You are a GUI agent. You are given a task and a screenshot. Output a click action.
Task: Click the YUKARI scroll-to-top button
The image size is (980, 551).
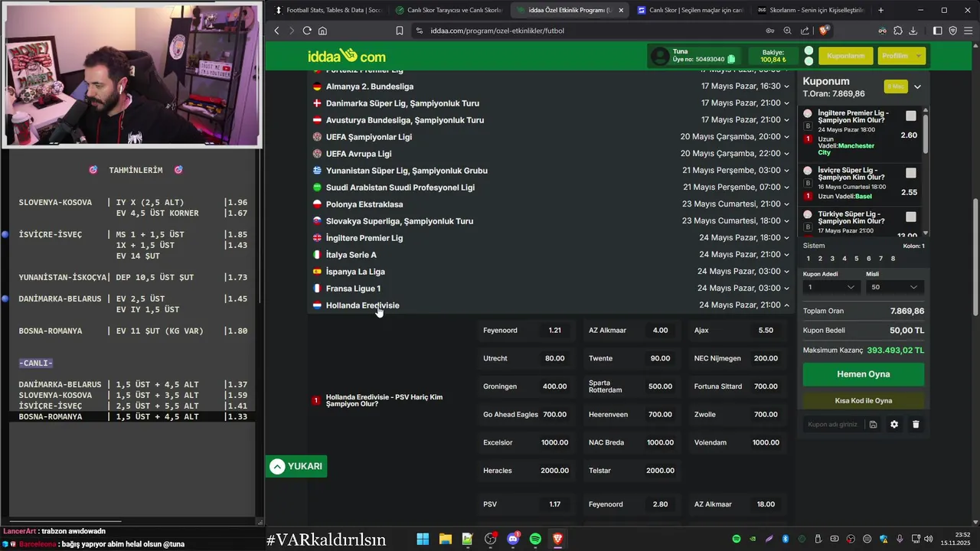pyautogui.click(x=296, y=466)
